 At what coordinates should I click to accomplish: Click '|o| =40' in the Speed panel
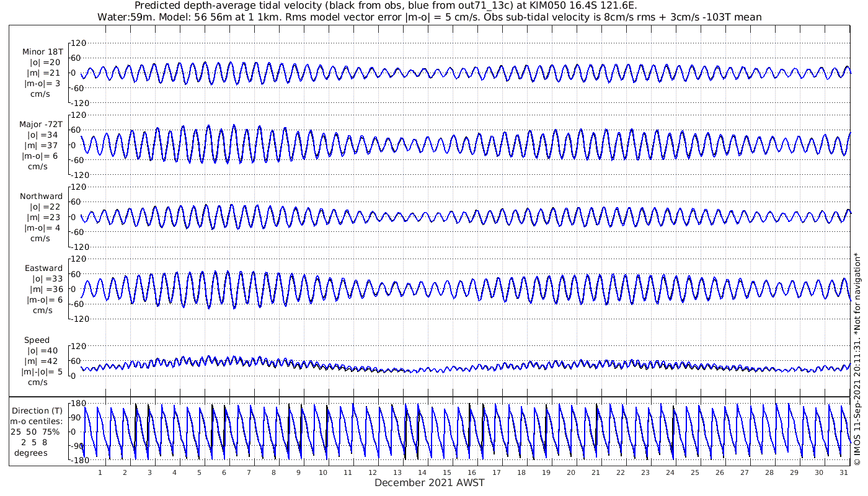coord(43,351)
